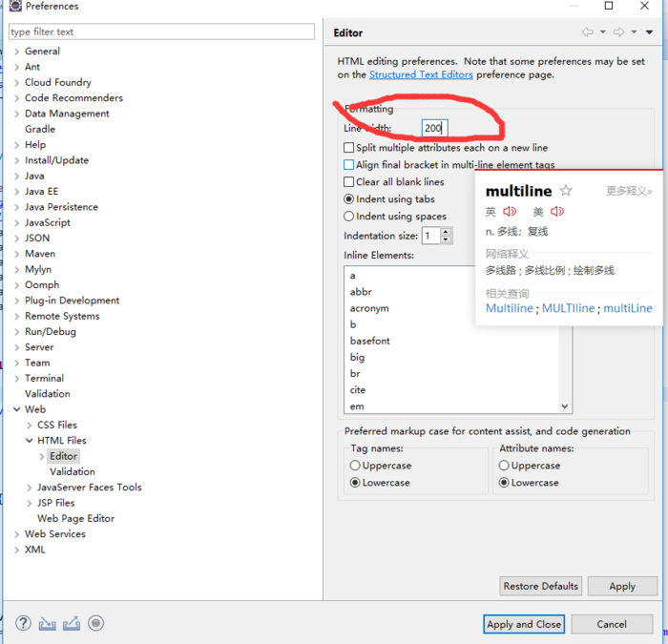The width and height of the screenshot is (668, 644).
Task: Open the Help question mark icon
Action: (23, 623)
